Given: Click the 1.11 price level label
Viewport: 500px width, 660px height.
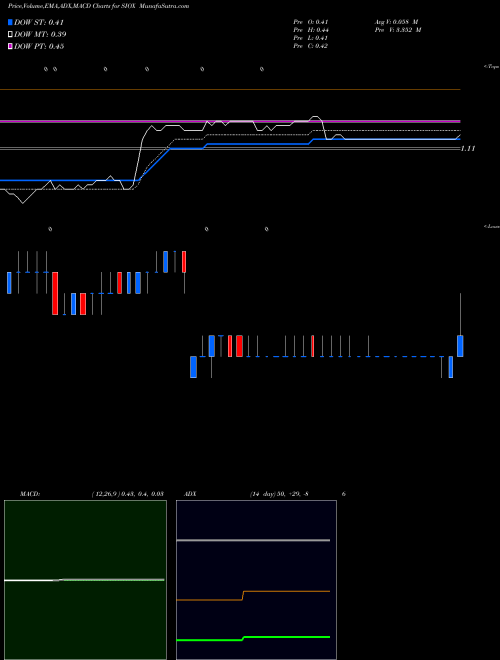Looking at the screenshot, I should point(468,149).
